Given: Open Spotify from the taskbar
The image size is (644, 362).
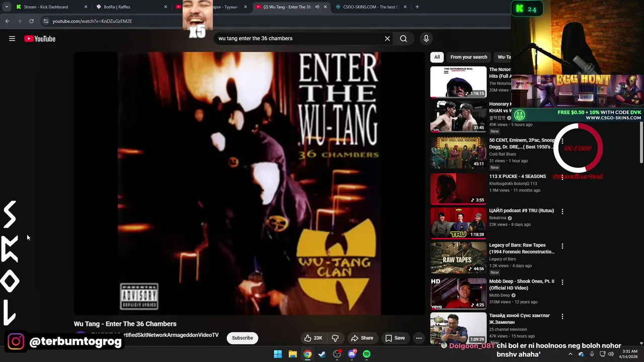Looking at the screenshot, I should [x=367, y=354].
